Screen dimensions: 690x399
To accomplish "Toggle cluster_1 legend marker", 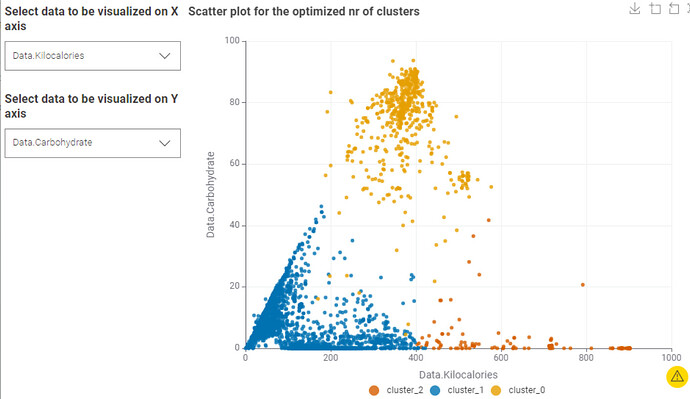I will pos(435,390).
